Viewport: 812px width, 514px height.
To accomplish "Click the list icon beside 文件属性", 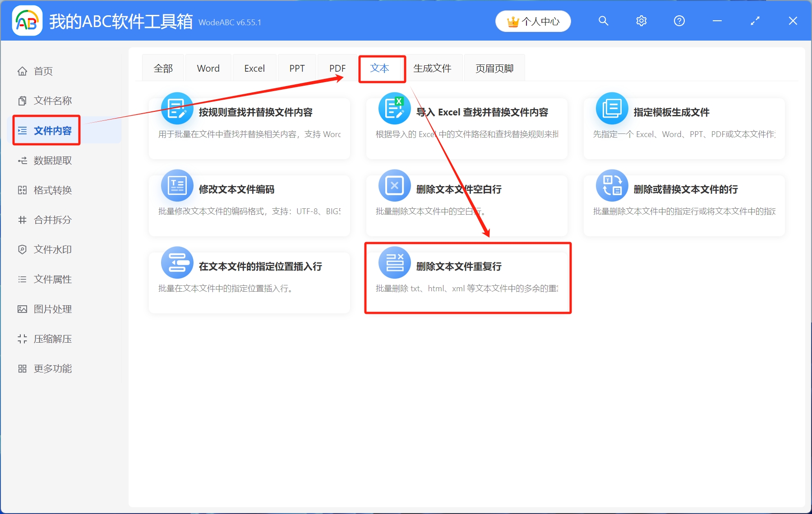I will tap(22, 280).
